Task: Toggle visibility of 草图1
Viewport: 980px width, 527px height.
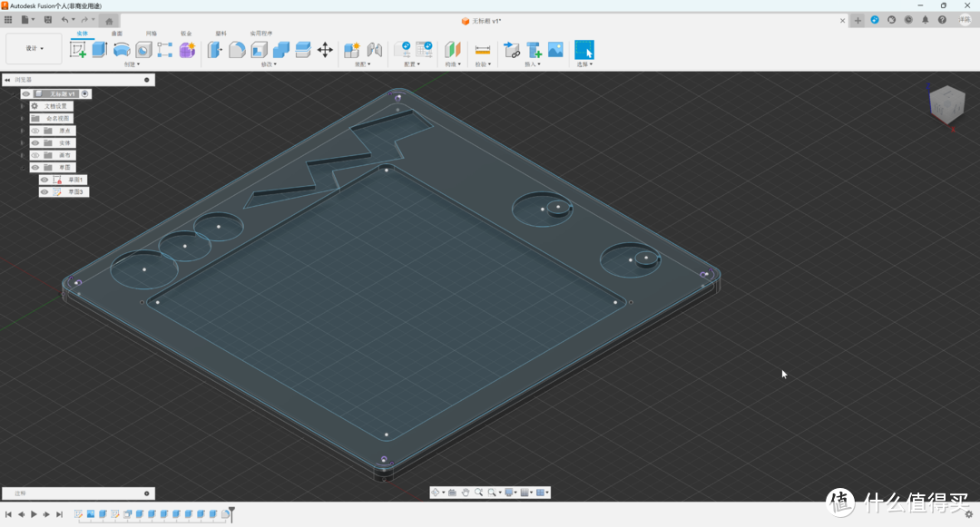Action: click(x=44, y=180)
